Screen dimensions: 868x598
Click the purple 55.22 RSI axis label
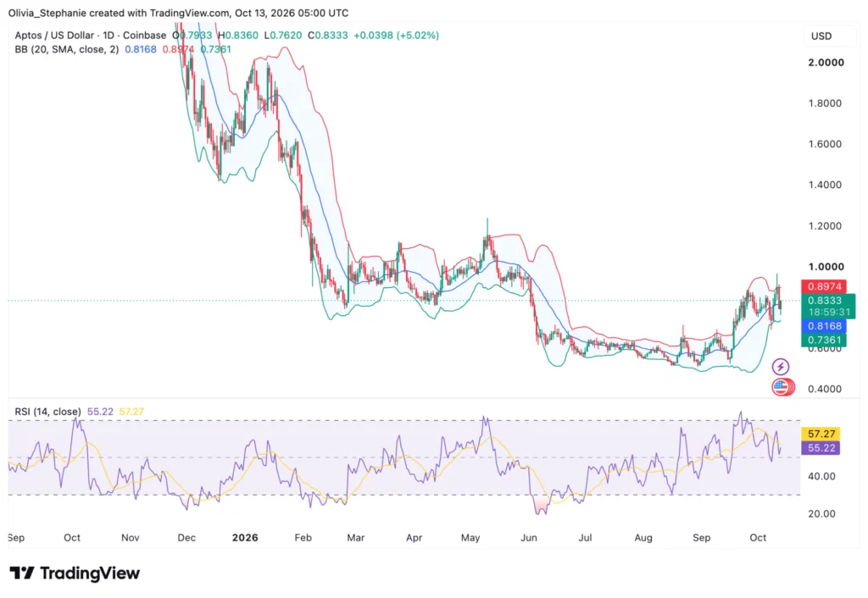point(821,448)
